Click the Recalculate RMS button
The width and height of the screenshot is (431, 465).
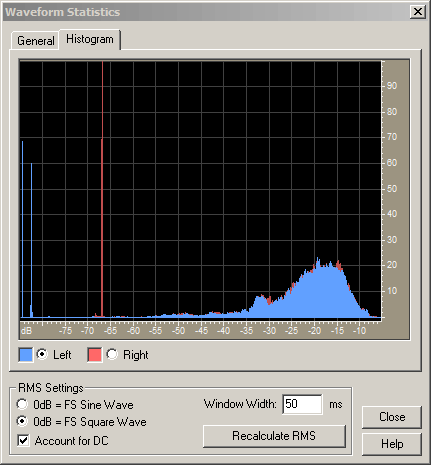click(x=274, y=436)
